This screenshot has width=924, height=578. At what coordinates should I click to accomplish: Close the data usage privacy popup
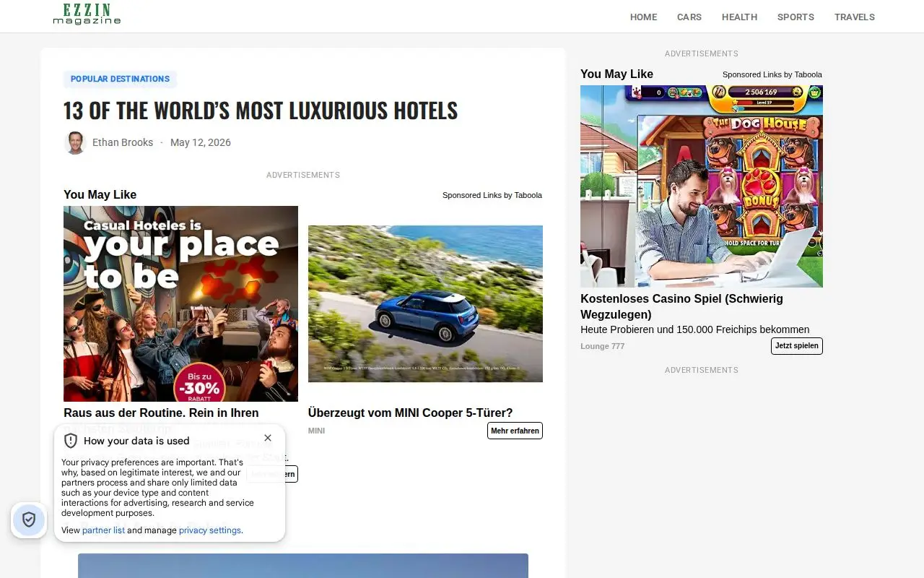pyautogui.click(x=268, y=438)
